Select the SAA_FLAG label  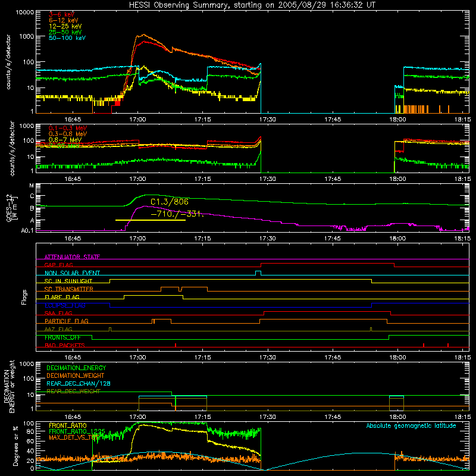coord(58,313)
